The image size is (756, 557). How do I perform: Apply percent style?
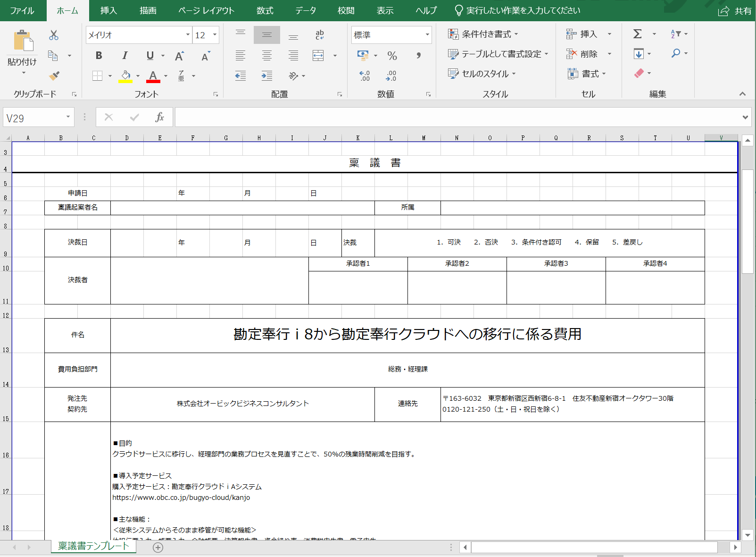(x=392, y=56)
